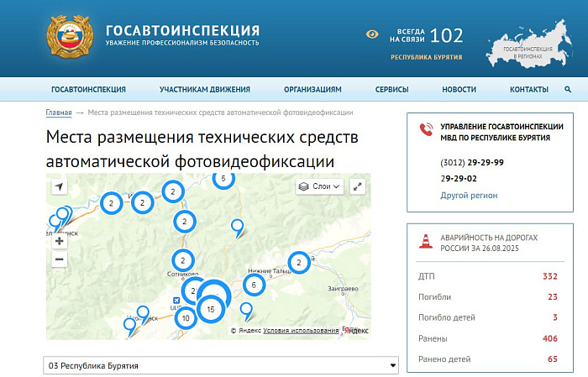Click the cluster marker labeled 5
588x377 pixels.
(x=223, y=179)
